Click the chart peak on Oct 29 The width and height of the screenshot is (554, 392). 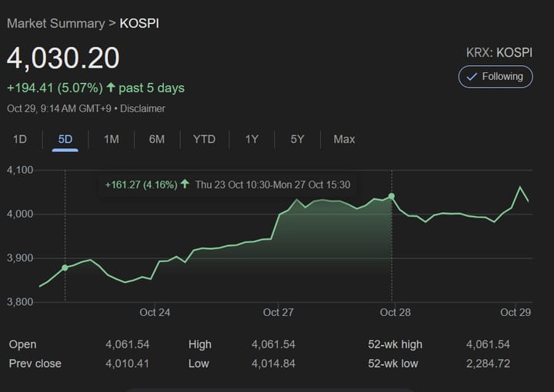[519, 187]
